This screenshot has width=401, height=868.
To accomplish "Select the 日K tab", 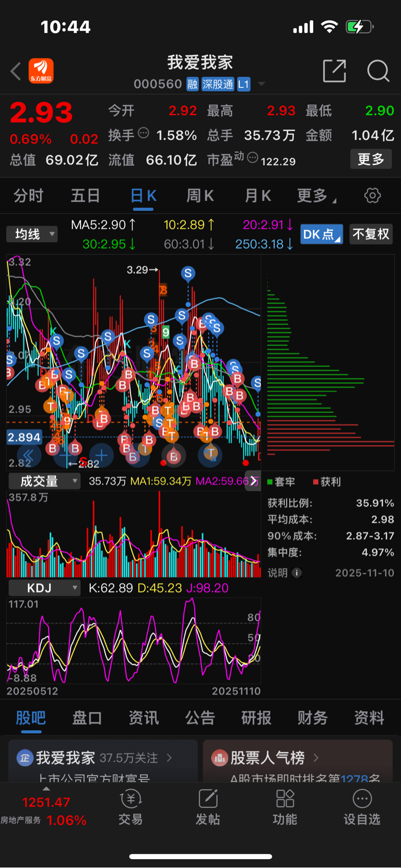I will (x=143, y=196).
